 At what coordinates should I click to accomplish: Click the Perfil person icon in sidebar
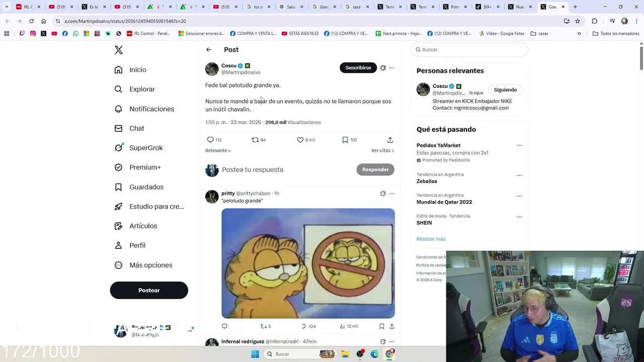(119, 245)
